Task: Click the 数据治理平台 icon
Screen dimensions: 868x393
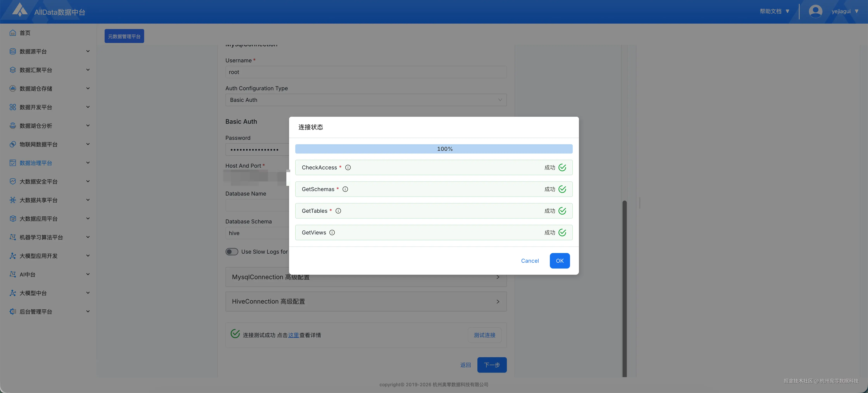Action: point(13,163)
